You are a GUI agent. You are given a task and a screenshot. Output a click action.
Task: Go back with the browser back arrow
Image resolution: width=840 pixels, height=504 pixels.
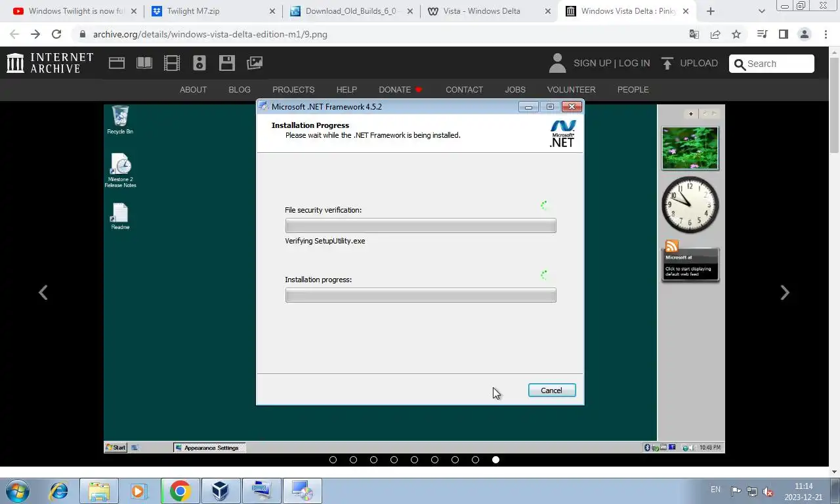(x=14, y=34)
